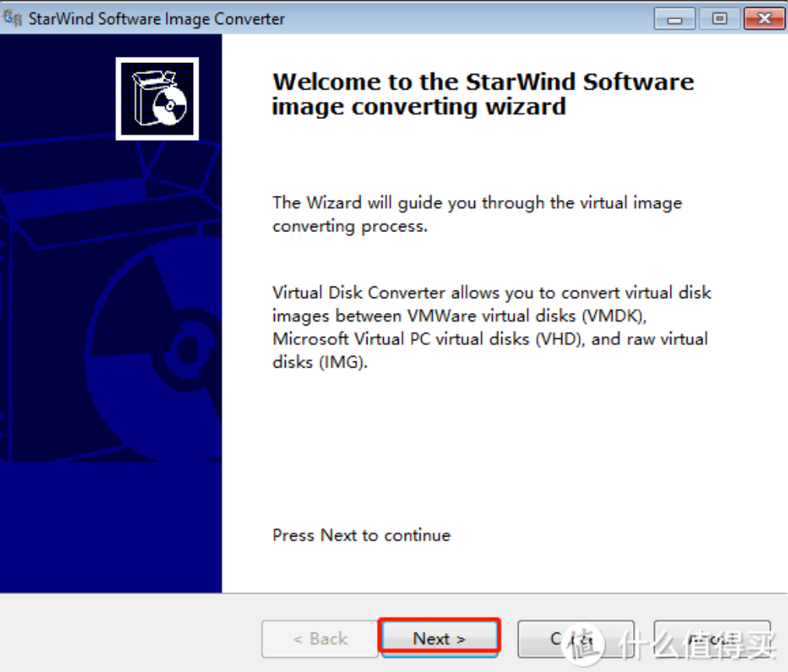Click the boxed disc wizard logo

coord(157,99)
